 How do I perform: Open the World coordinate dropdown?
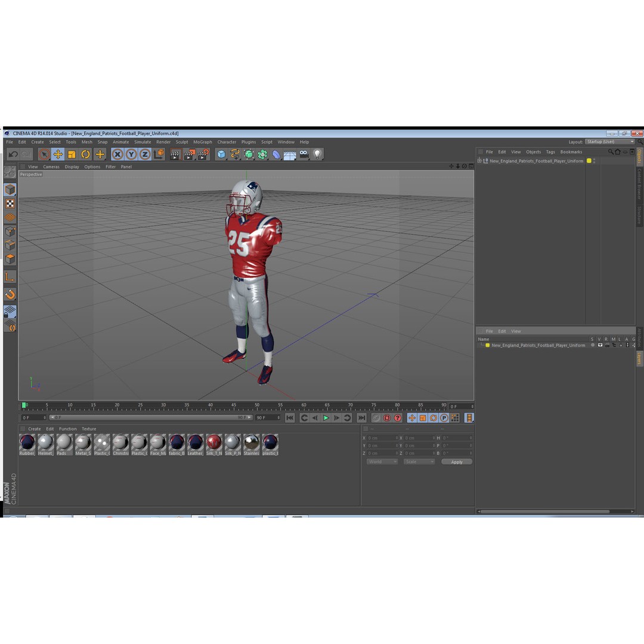click(x=382, y=462)
